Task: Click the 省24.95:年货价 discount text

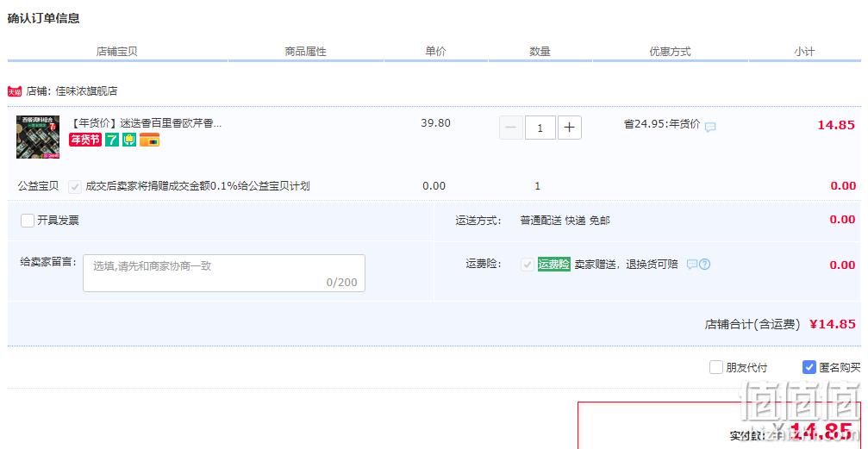Action: click(662, 124)
